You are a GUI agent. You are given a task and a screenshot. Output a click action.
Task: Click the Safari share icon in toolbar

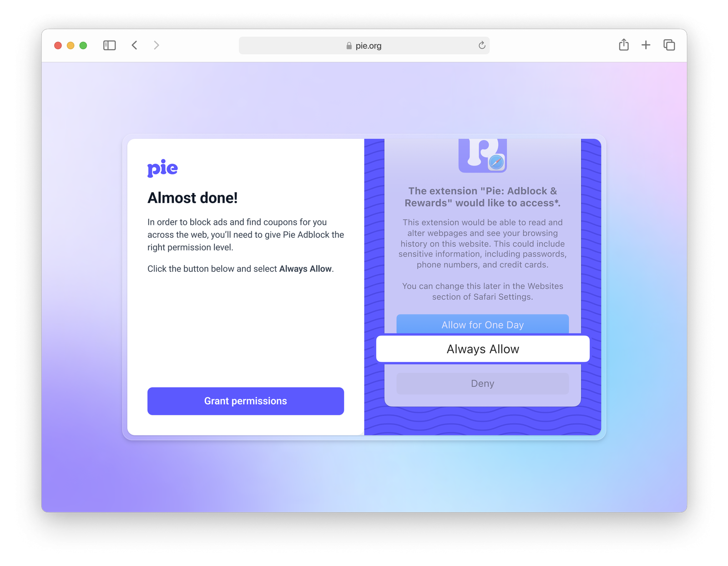click(x=624, y=45)
